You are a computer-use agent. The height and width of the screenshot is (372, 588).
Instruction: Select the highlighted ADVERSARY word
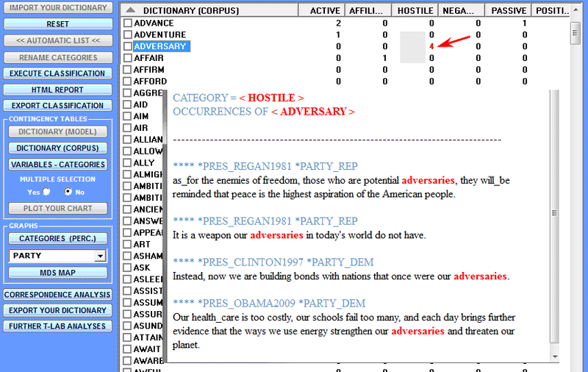(160, 46)
